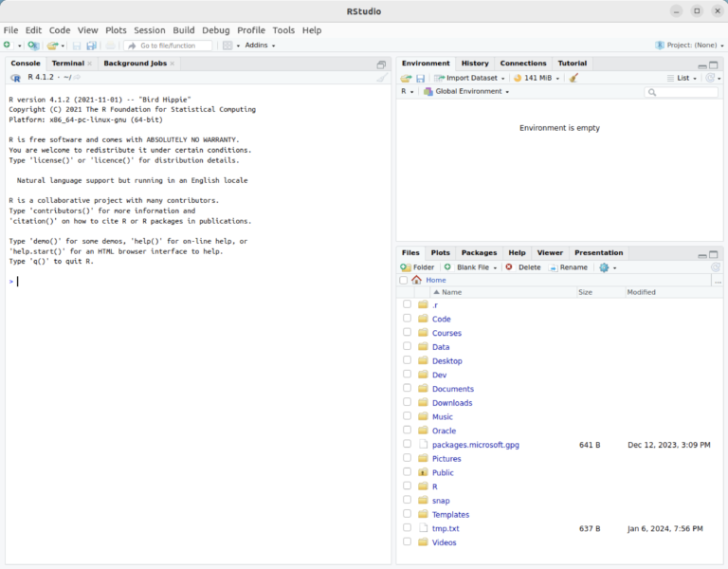The width and height of the screenshot is (728, 569).
Task: Open the 141 MiB memory usage dropdown
Action: 537,78
